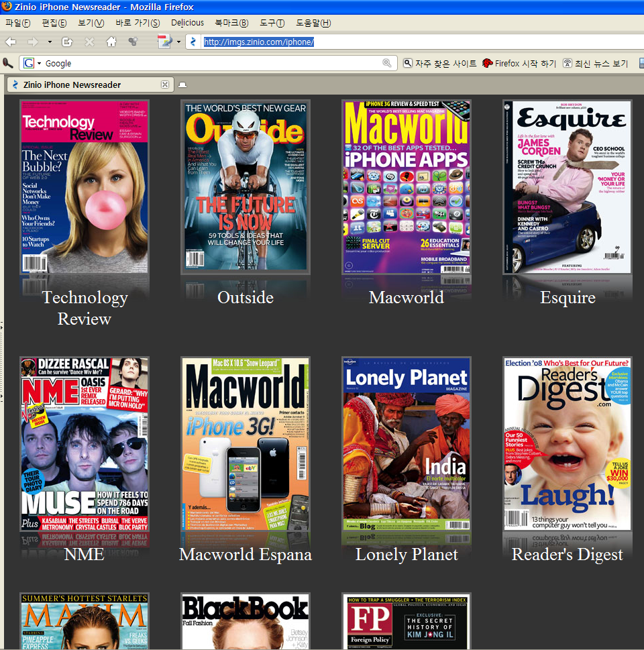Open the Outside magazine cover
This screenshot has height=650, width=644.
click(246, 187)
